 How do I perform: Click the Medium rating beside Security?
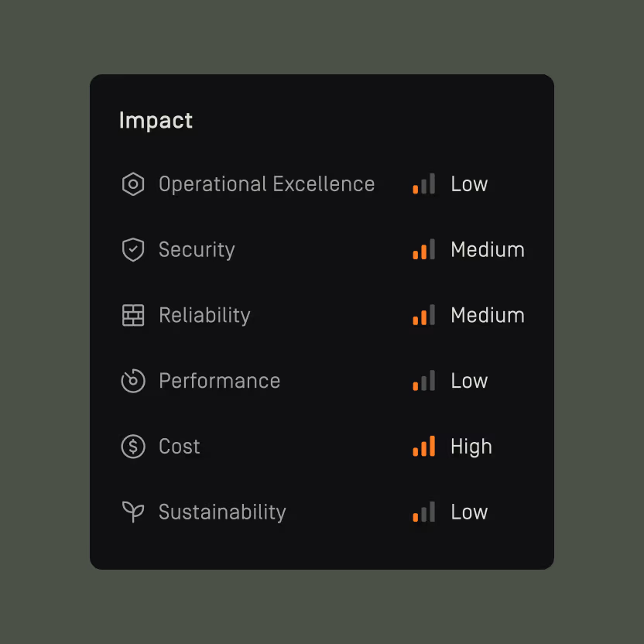pos(487,249)
